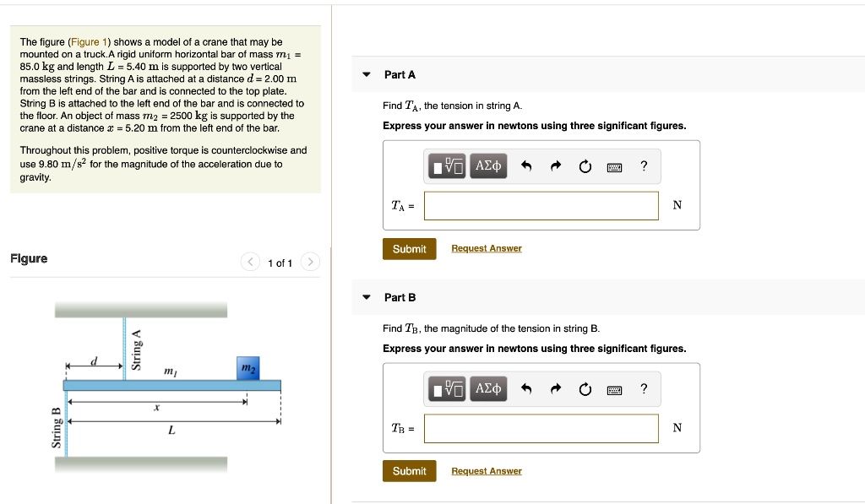The height and width of the screenshot is (504, 865).
Task: Reset the Part A answer with the circular reset icon
Action: 585,165
